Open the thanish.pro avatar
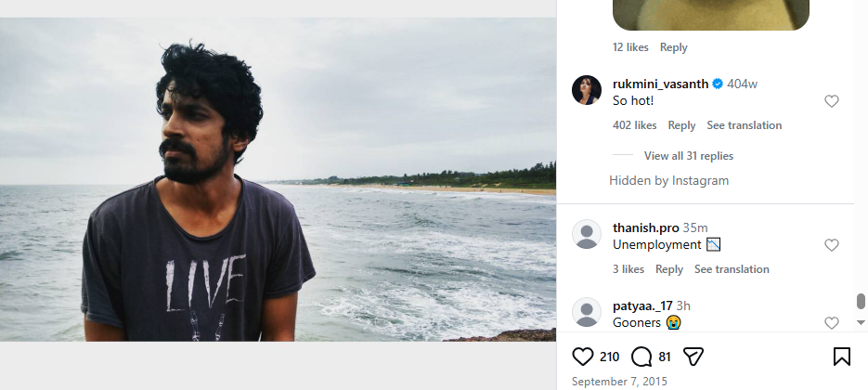Viewport: 868px width, 390px height. click(587, 234)
